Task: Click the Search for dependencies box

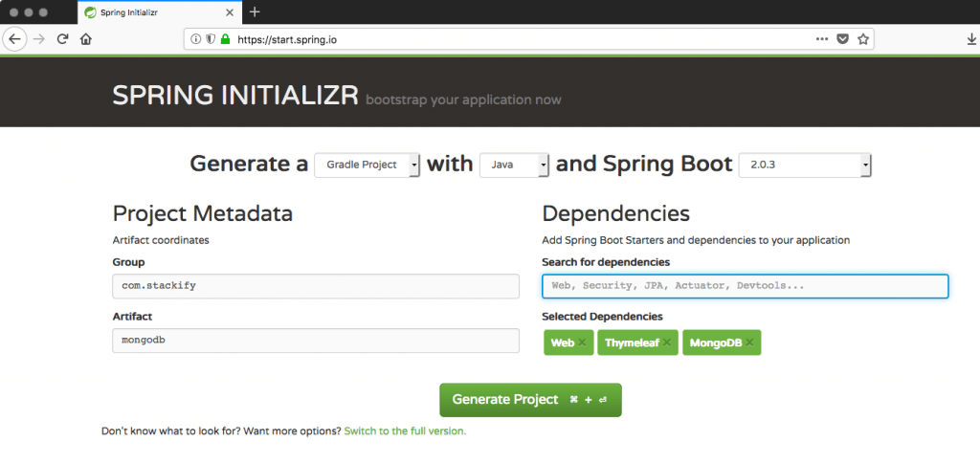Action: (x=745, y=286)
